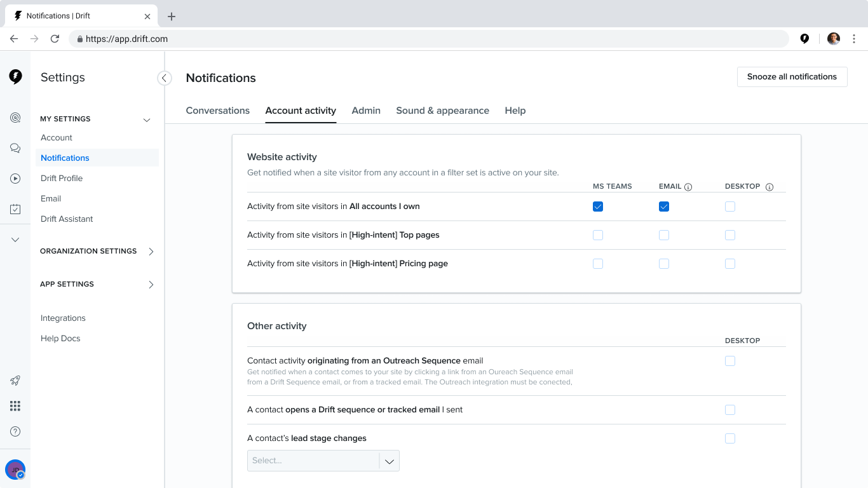Collapse the Settings sidebar with arrow button
Image resolution: width=868 pixels, height=488 pixels.
pos(165,78)
